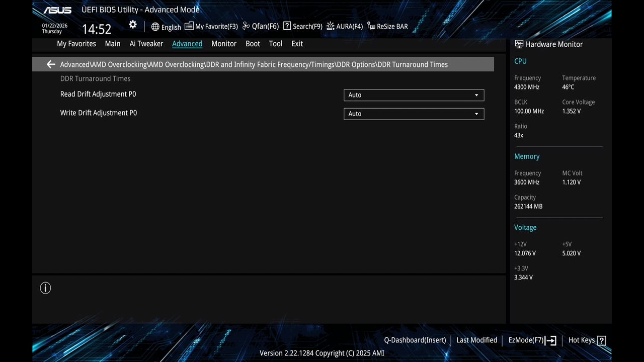
Task: Expand the Read Drift Adjustment dropdown arrow
Action: click(x=476, y=95)
